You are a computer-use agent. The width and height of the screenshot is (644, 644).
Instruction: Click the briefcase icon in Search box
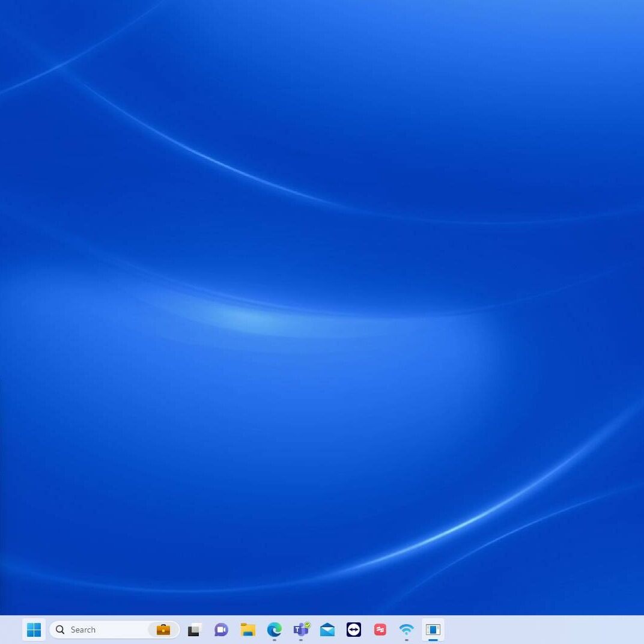pyautogui.click(x=163, y=630)
